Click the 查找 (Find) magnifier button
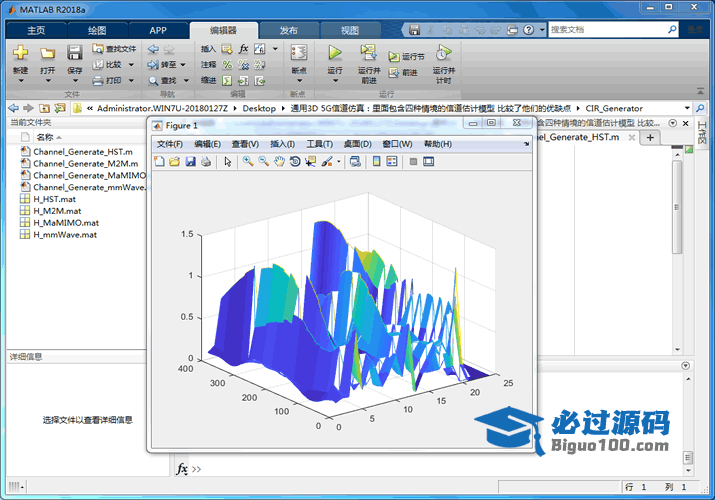Screen dimensions: 715x500 pyautogui.click(x=162, y=81)
